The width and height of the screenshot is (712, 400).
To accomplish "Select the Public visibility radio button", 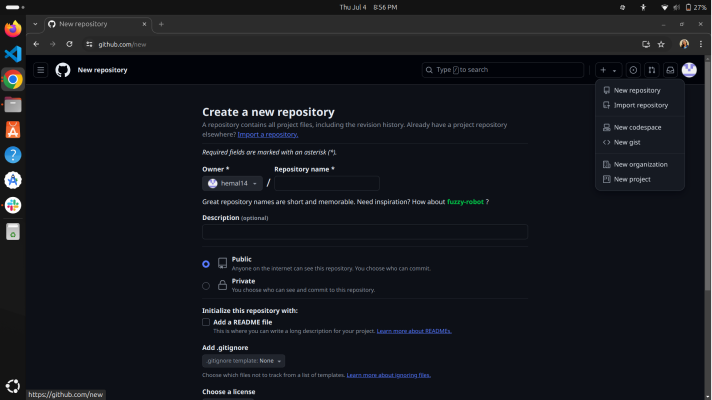I will click(206, 264).
